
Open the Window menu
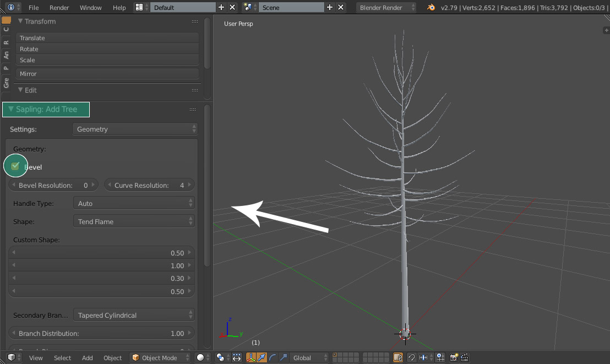tap(90, 8)
